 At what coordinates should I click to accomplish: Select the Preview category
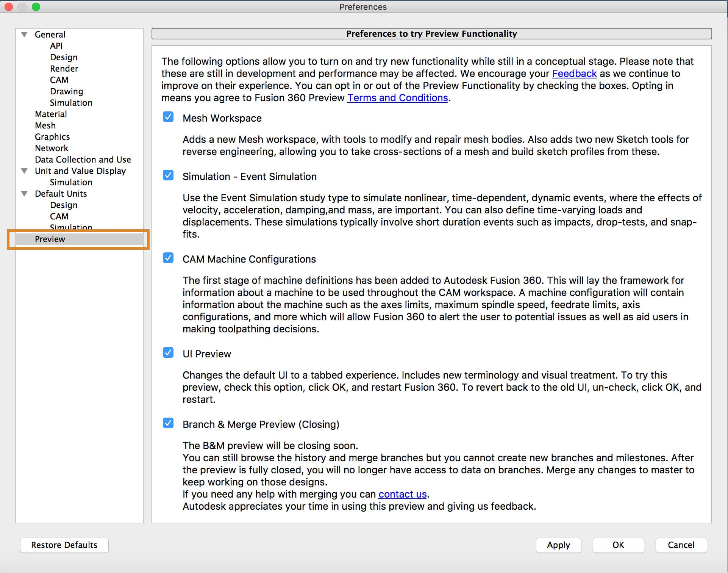(x=80, y=239)
